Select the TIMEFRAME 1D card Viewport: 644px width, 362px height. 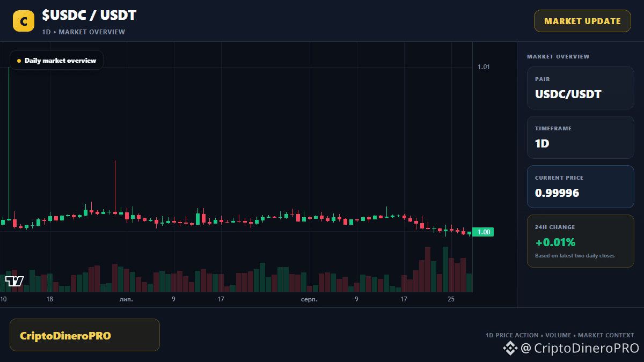(x=581, y=137)
